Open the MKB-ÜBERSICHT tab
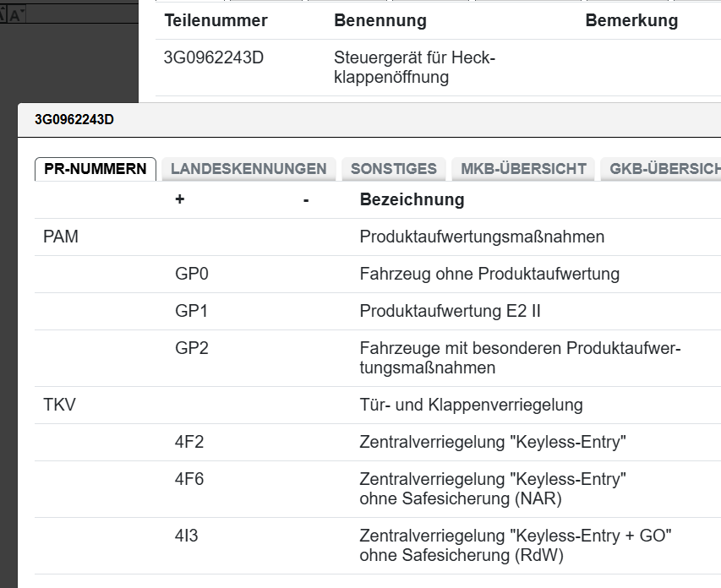The width and height of the screenshot is (721, 588). pos(523,169)
